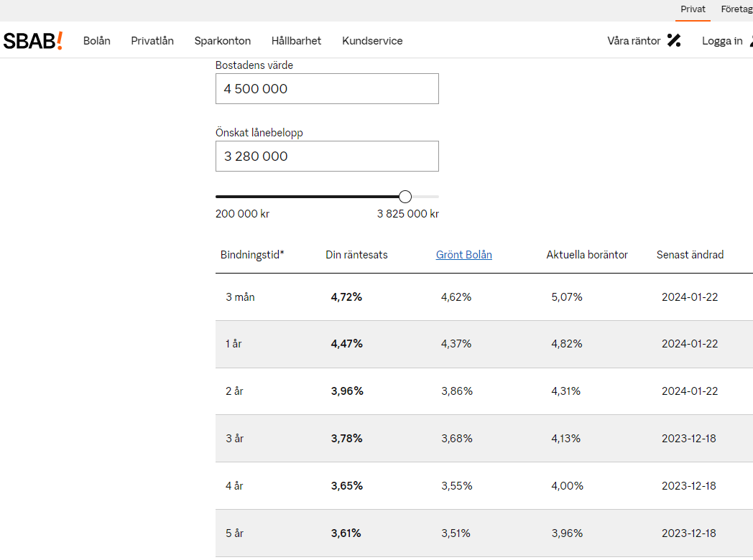Click the 4,72% rate value
Viewport: 753px width, 560px height.
point(346,297)
